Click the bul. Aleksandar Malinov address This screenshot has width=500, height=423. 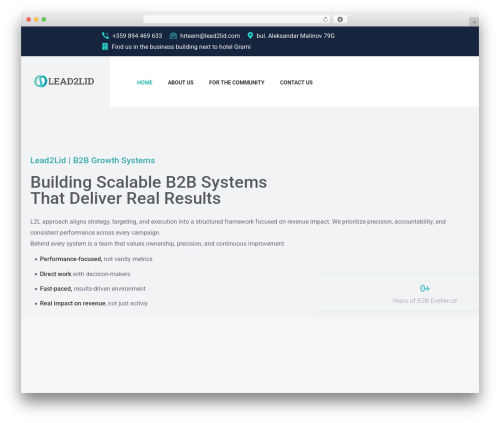point(295,36)
